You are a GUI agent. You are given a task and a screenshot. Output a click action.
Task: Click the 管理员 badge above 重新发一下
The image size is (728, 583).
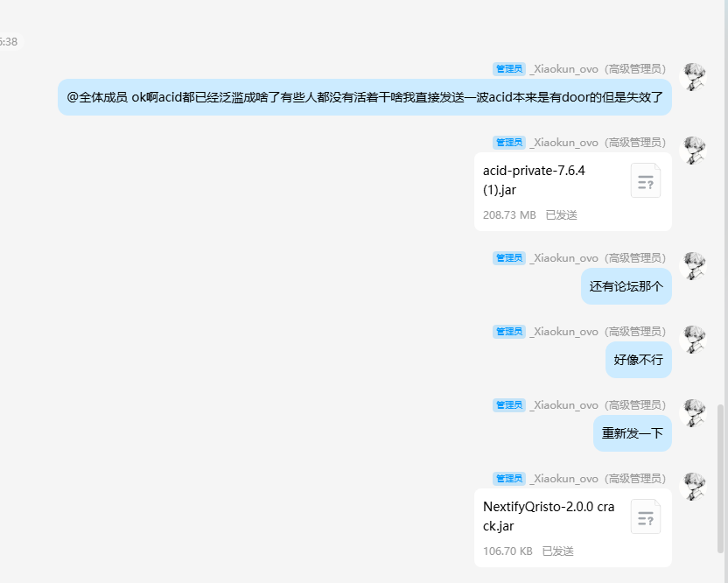508,405
